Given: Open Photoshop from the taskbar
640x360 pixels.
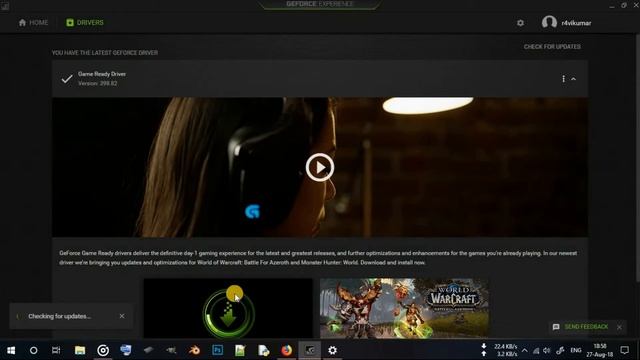Looking at the screenshot, I should coord(218,350).
